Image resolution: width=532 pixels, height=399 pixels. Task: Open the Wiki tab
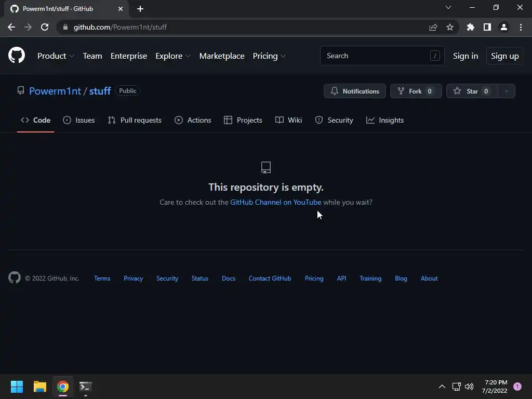[288, 120]
